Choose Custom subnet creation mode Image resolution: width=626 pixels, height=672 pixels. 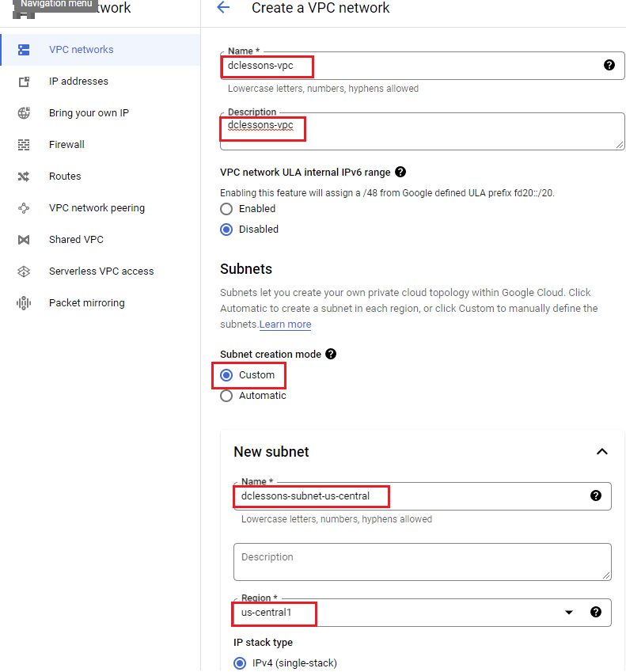226,375
